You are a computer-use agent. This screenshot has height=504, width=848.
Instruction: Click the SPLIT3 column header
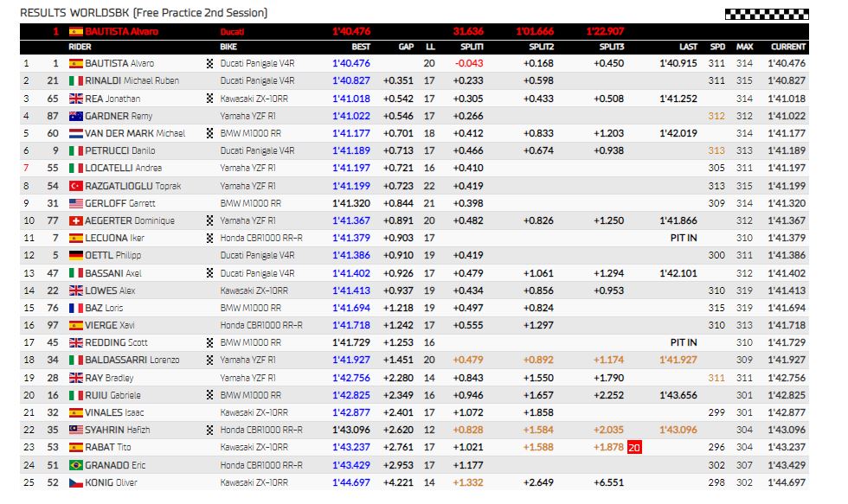pyautogui.click(x=612, y=47)
